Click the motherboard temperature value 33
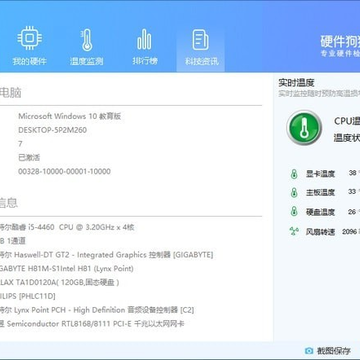360x360 pixels. [x=352, y=192]
